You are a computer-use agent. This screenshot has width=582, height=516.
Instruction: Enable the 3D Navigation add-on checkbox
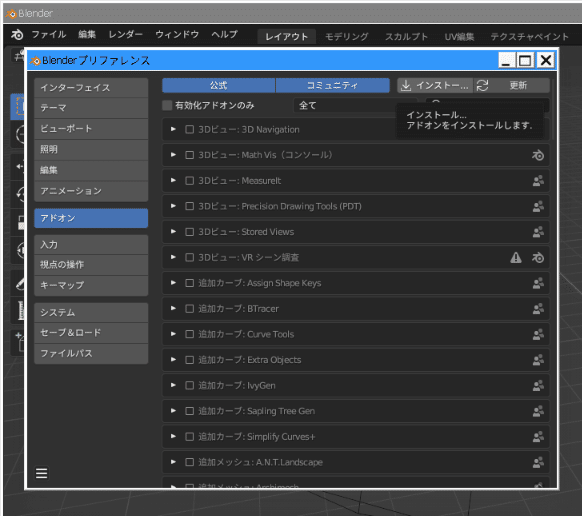pyautogui.click(x=190, y=129)
